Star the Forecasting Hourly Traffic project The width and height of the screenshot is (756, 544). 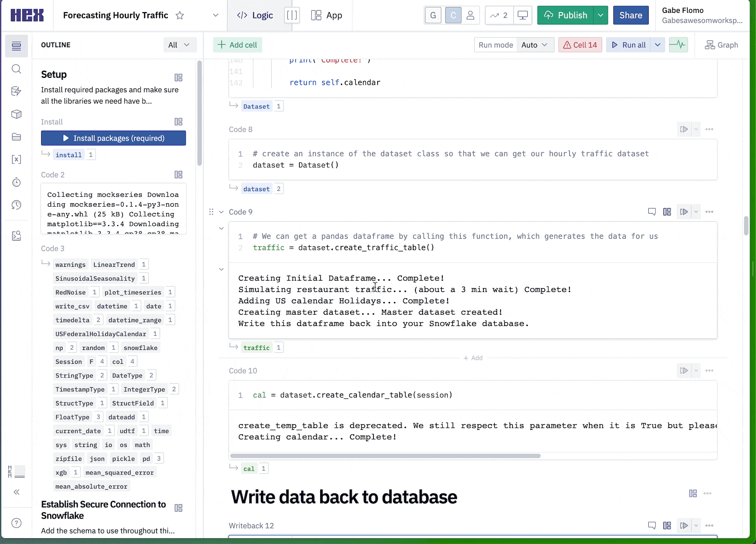point(180,15)
